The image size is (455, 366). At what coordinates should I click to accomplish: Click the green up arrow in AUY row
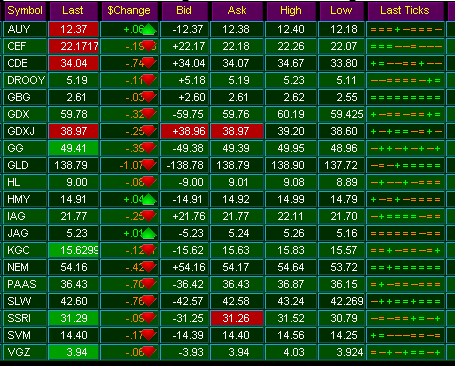pos(149,30)
